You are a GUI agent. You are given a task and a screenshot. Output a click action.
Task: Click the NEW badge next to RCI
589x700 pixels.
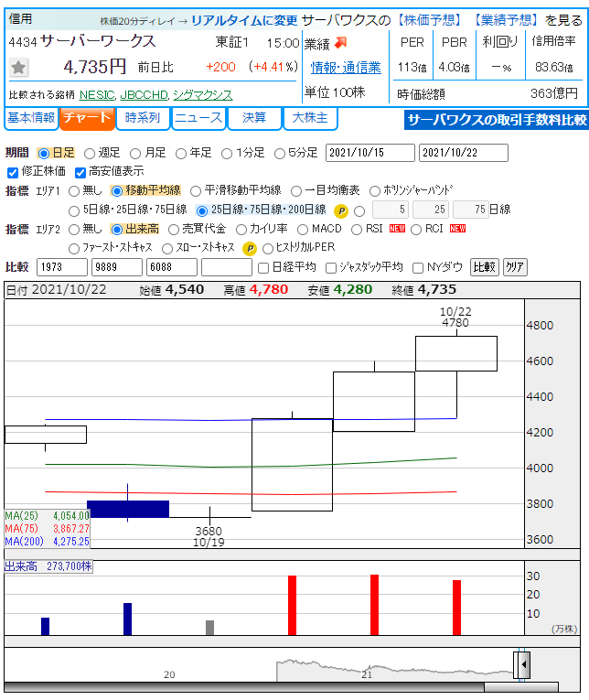tap(457, 229)
